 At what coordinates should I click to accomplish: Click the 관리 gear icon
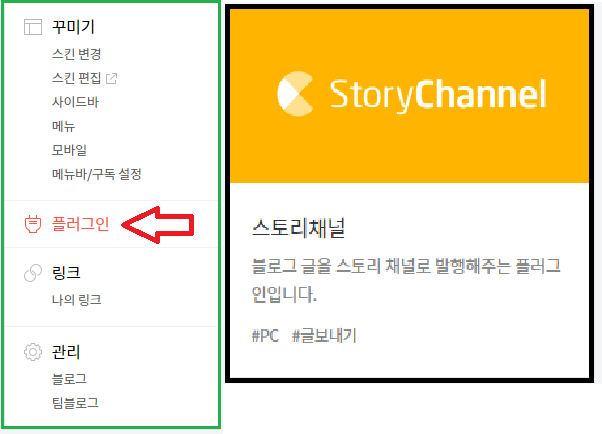point(33,352)
